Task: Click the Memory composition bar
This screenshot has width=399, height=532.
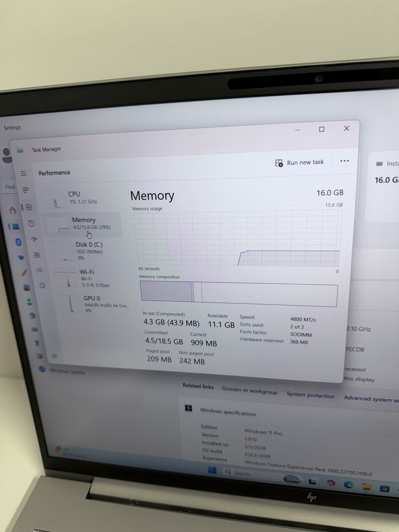Action: pos(239,294)
